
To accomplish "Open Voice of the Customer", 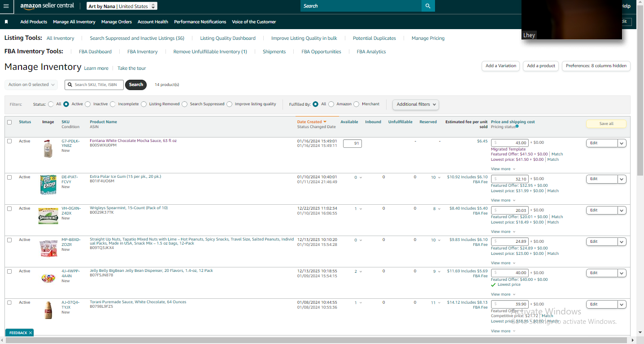I will pyautogui.click(x=254, y=21).
